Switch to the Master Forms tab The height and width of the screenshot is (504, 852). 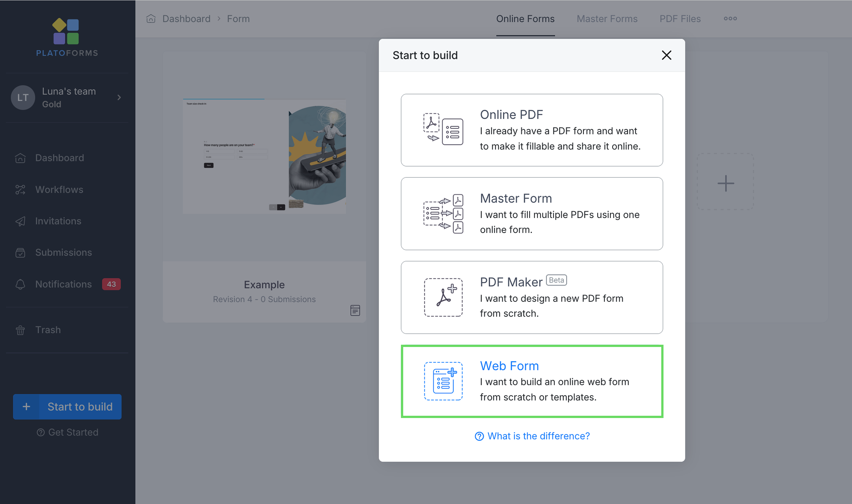tap(607, 19)
